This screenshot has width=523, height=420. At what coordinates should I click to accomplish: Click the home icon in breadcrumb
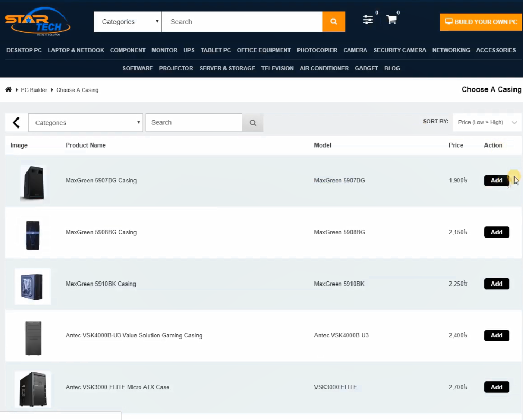pos(8,90)
